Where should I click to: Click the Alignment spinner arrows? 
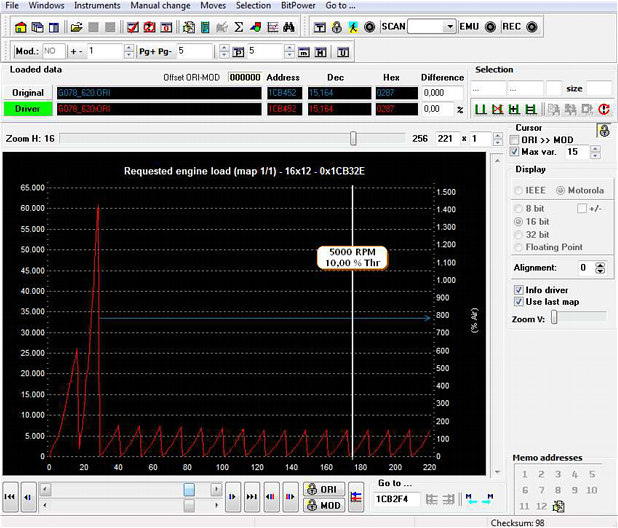coord(599,268)
